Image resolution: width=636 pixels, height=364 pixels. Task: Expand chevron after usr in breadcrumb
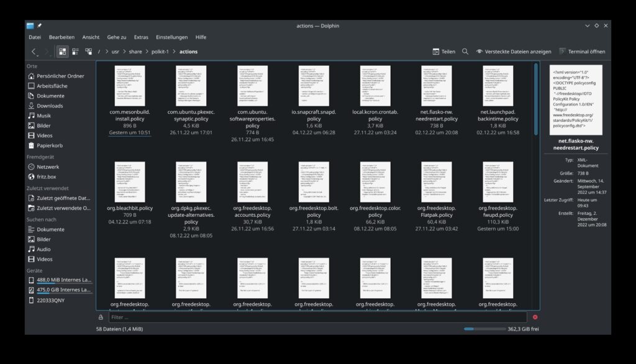coord(124,52)
